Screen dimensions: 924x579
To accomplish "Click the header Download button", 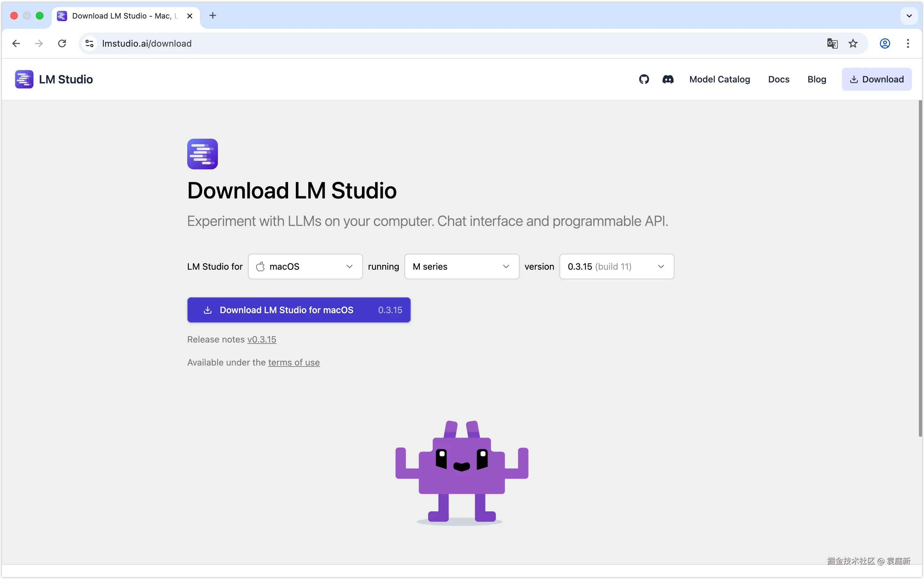I will [876, 79].
